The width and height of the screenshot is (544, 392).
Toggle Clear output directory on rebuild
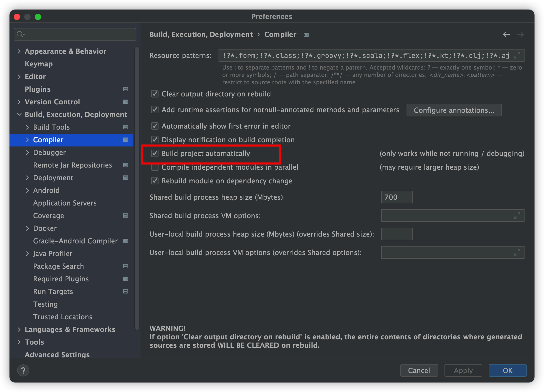click(155, 94)
